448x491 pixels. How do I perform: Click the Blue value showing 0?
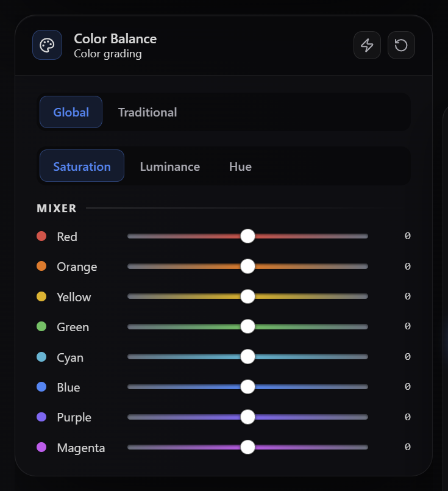407,387
